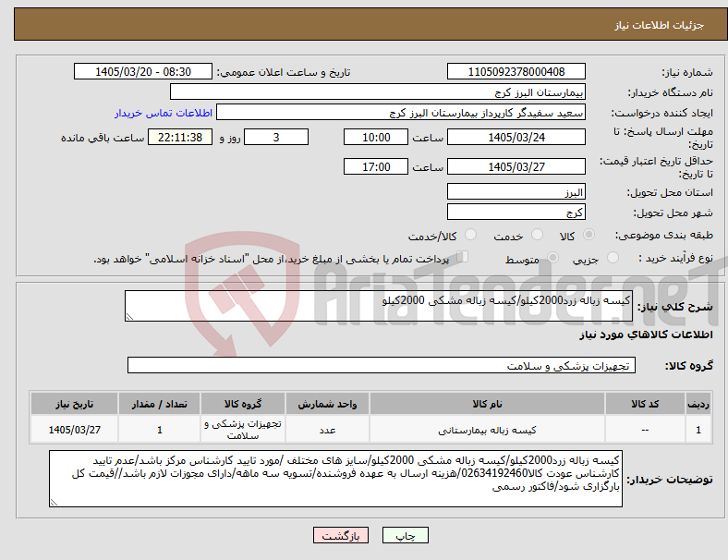Viewport: 728px width, 560px height.
Task: Click the چاپ (print) button
Action: [x=405, y=535]
